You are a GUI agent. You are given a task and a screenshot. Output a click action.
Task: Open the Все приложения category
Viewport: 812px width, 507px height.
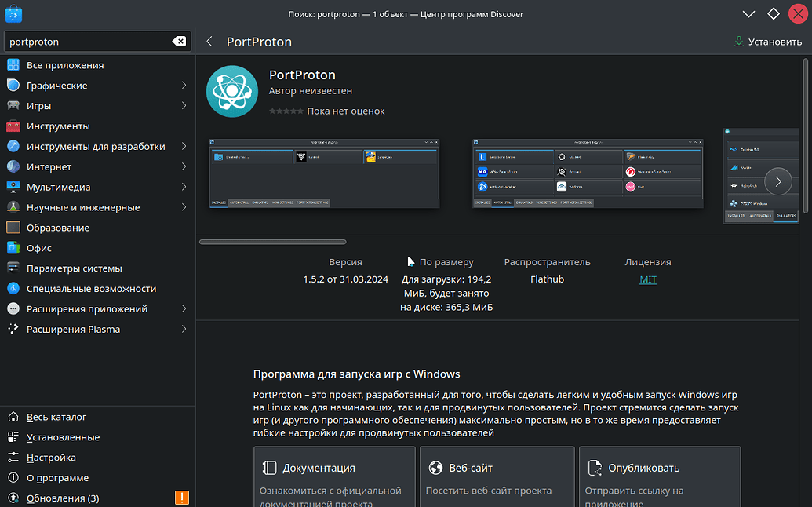[97, 64]
